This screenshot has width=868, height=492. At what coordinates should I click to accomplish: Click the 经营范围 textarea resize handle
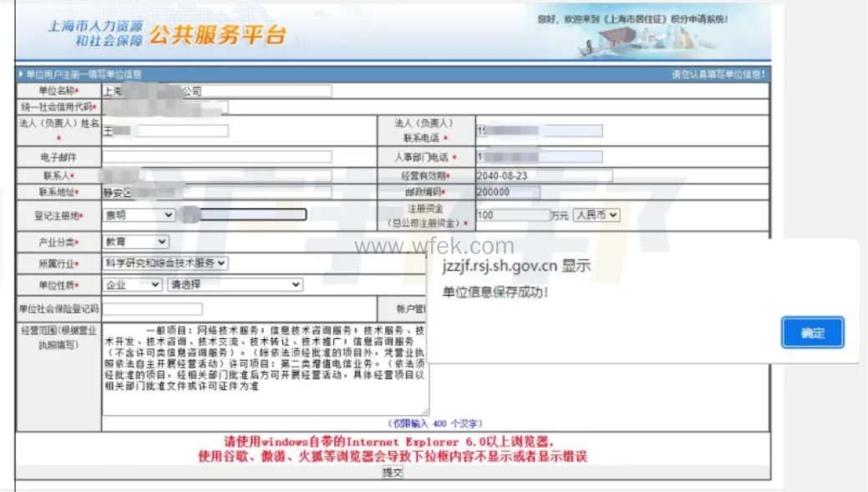pos(425,411)
